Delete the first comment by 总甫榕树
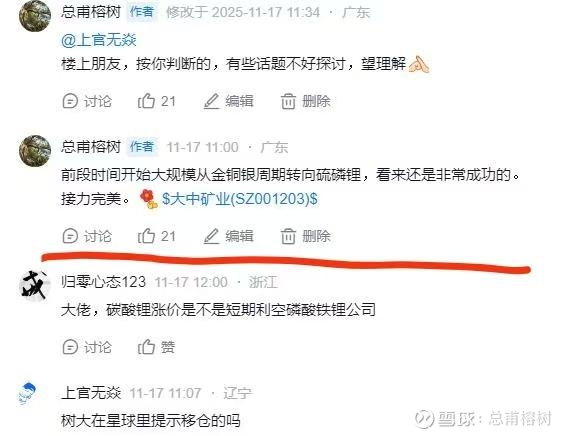This screenshot has width=568, height=436. coord(305,101)
